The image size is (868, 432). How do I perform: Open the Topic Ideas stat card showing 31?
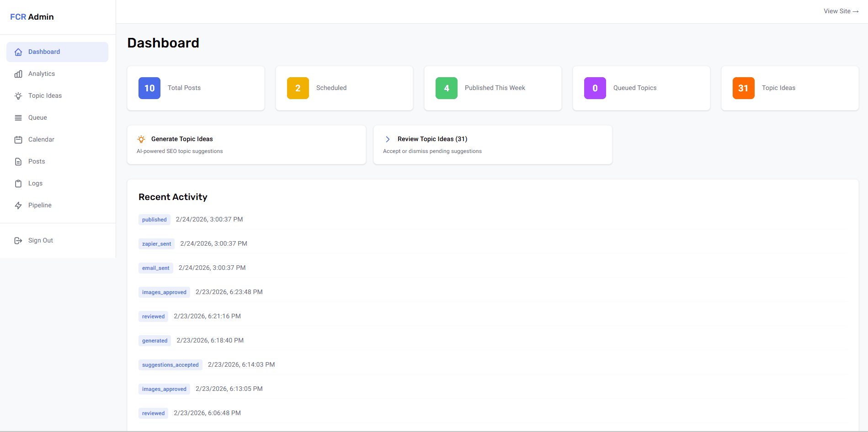tap(789, 88)
